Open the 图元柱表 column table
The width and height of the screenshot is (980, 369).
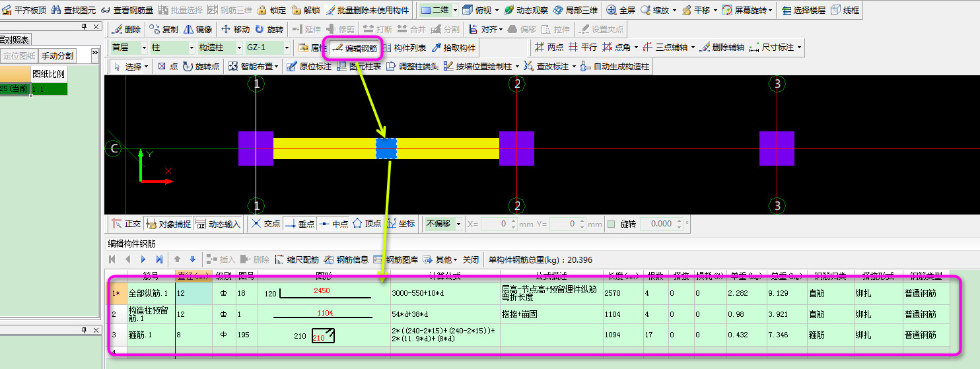coord(359,66)
